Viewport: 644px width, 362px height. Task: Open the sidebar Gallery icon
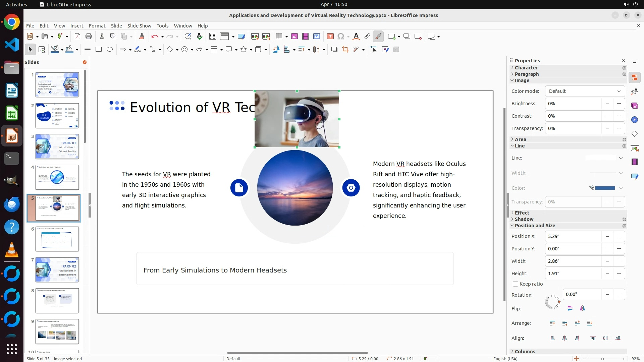634,106
